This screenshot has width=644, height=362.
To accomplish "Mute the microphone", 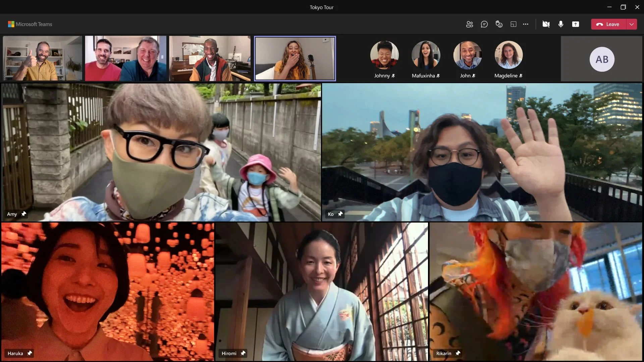I will coord(560,24).
